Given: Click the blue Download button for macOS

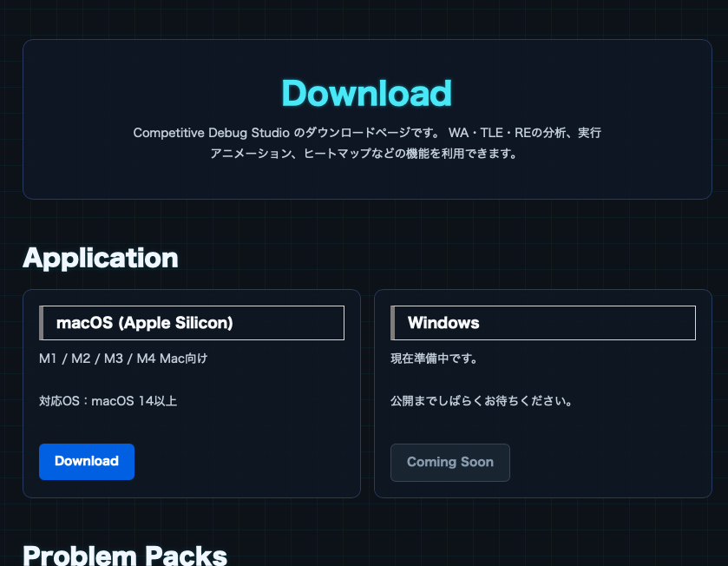Looking at the screenshot, I should (x=87, y=462).
